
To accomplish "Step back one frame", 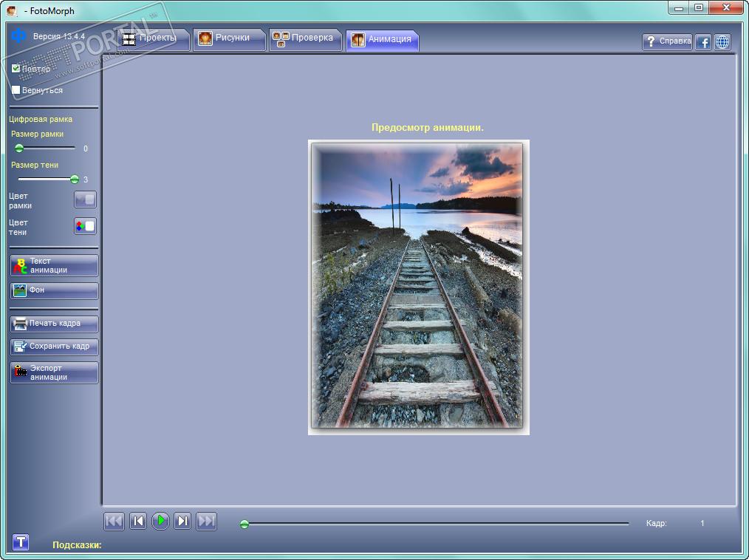I will pyautogui.click(x=137, y=521).
